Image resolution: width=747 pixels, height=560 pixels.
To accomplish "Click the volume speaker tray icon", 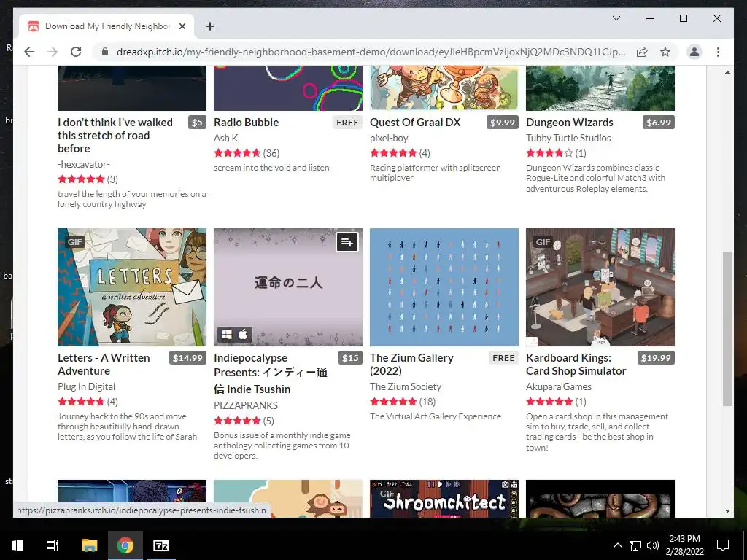I will 653,545.
